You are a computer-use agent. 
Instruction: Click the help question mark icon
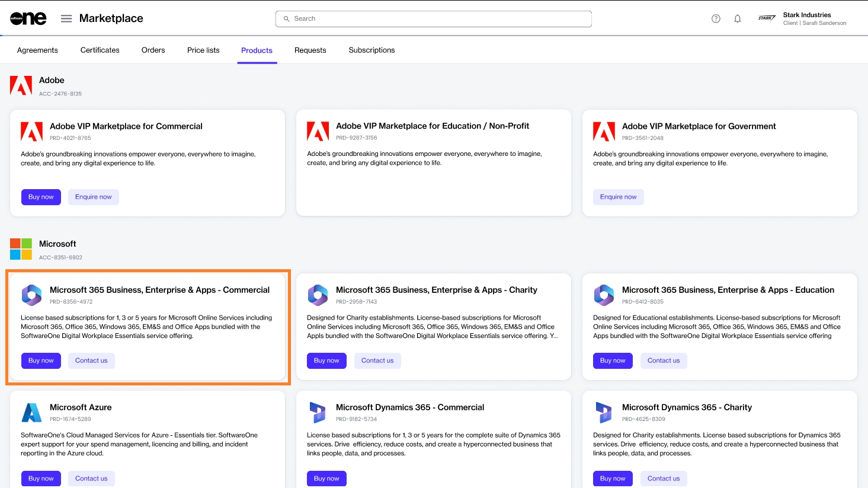click(716, 18)
